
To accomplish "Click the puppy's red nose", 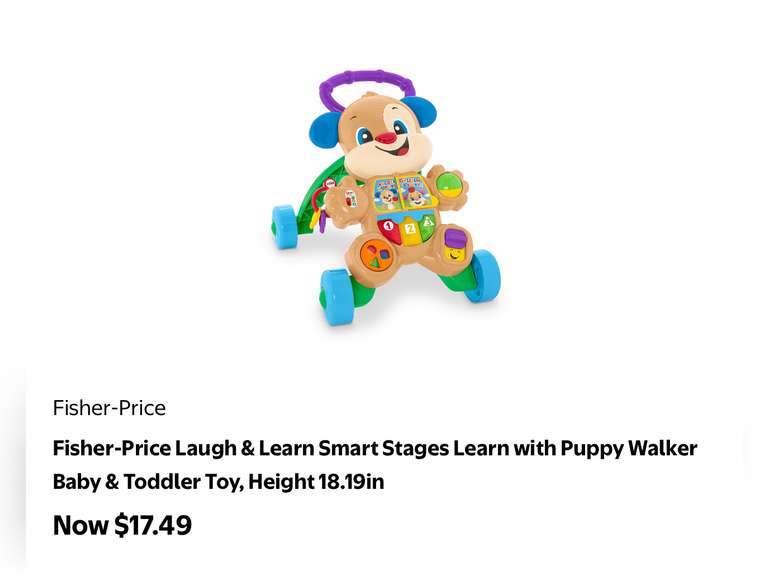I will tap(387, 138).
